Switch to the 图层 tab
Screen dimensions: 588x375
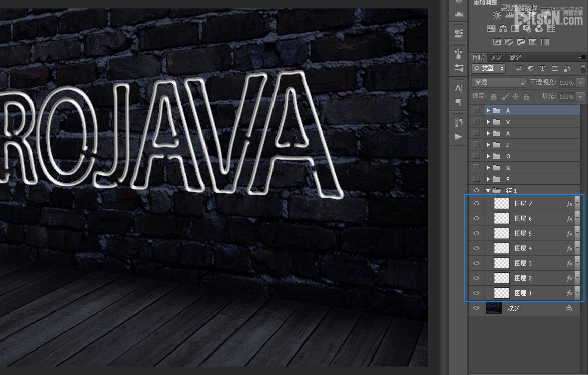[478, 57]
